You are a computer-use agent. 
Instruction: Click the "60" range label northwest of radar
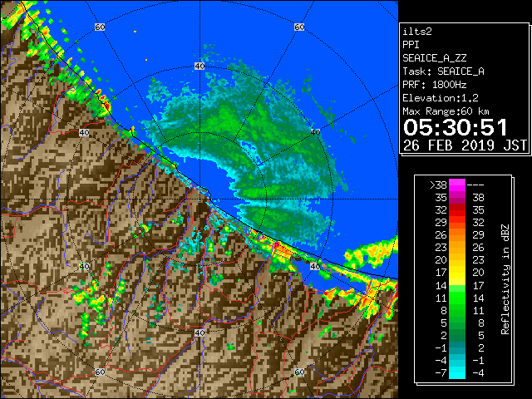click(100, 27)
